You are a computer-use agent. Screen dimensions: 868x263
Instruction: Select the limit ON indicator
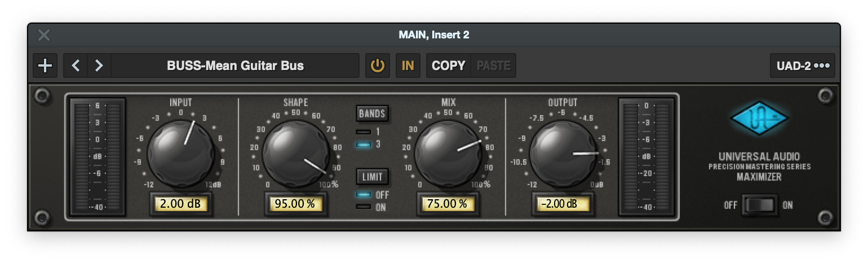364,207
